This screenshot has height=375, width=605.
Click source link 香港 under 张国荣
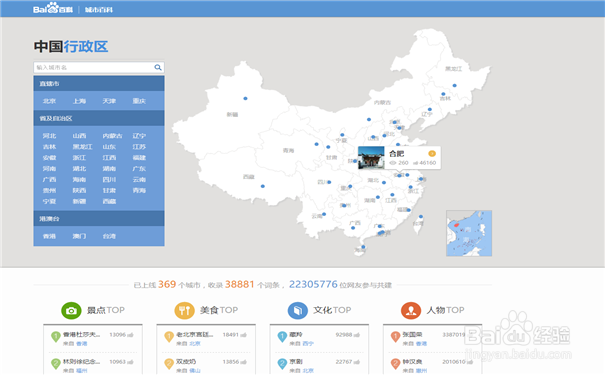point(421,343)
